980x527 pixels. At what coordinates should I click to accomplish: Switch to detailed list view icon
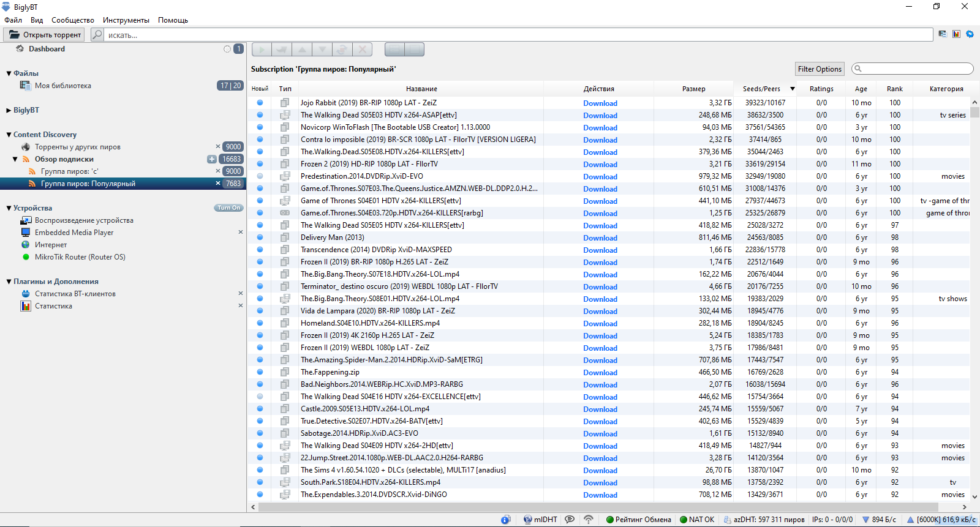pyautogui.click(x=415, y=50)
